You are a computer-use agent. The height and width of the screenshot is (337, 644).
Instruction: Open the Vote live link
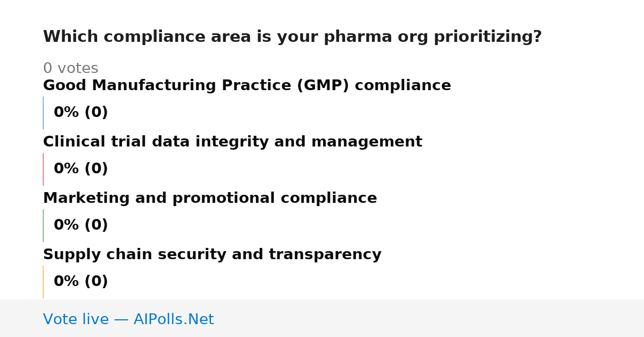(128, 320)
